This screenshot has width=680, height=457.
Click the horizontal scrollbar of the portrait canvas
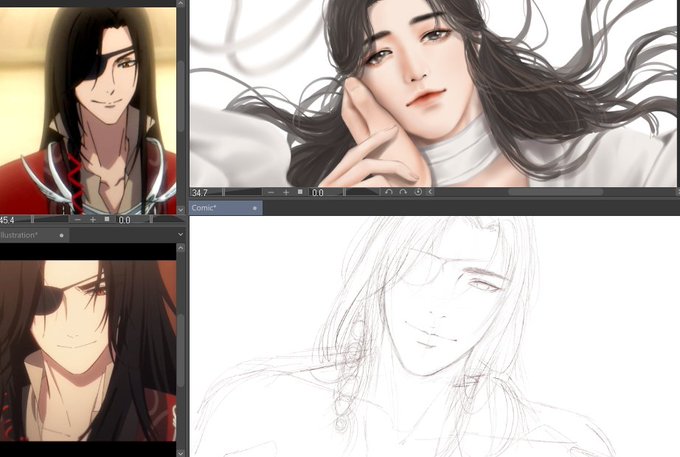[x=555, y=192]
